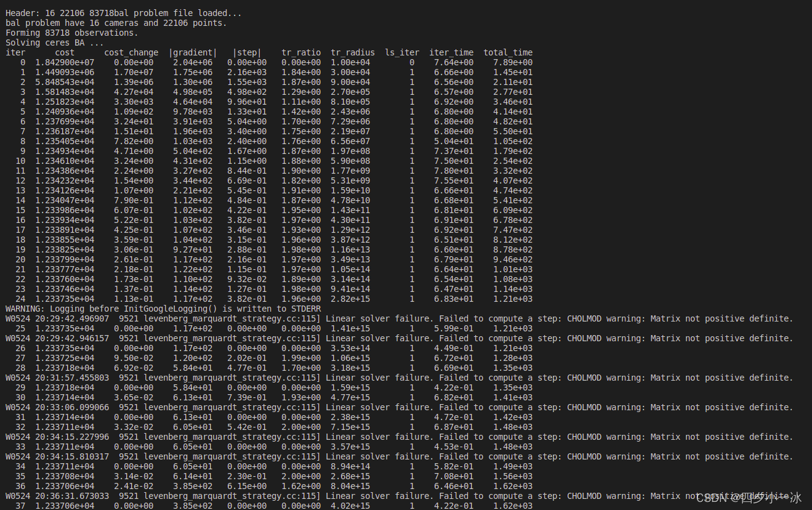
Task: Click step value 9.32e-02
Action: (247, 279)
